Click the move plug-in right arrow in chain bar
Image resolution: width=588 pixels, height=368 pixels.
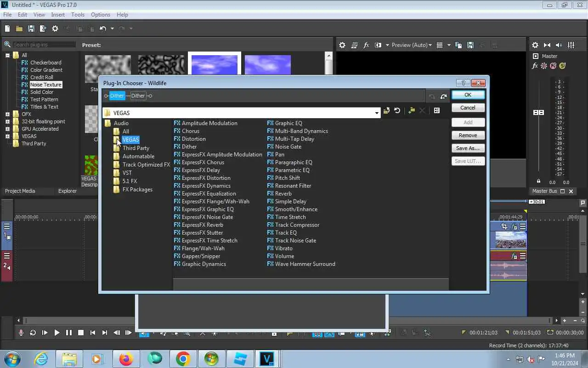(x=443, y=96)
